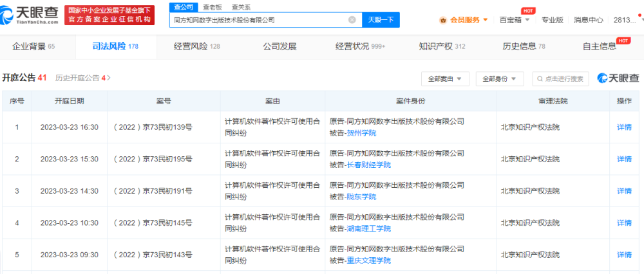
Task: Open the defendant link 陇东学院
Action: click(x=361, y=197)
